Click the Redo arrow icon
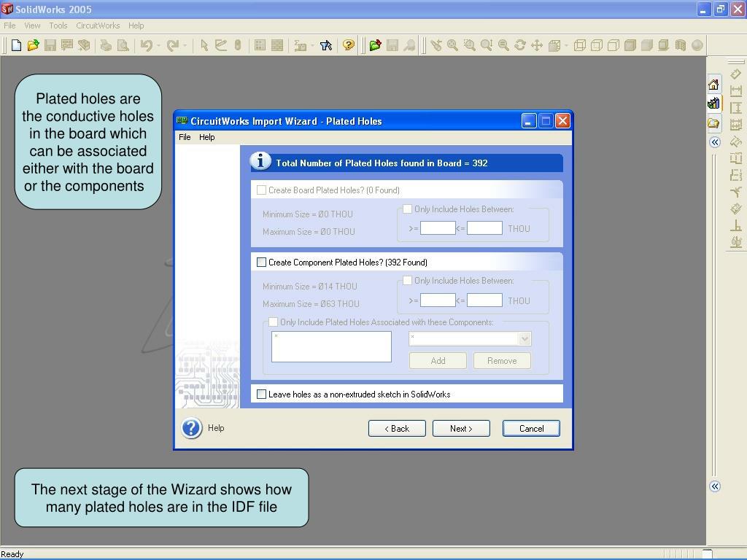 [x=172, y=45]
